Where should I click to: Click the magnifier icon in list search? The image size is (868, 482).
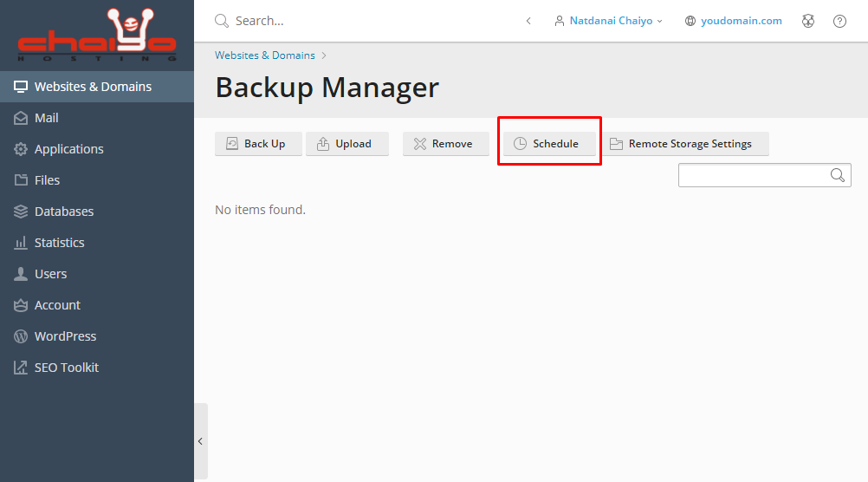(x=838, y=175)
